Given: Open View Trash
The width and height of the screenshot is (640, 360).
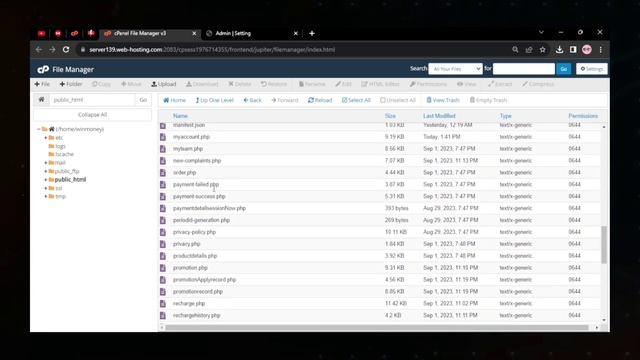Looking at the screenshot, I should click(443, 100).
